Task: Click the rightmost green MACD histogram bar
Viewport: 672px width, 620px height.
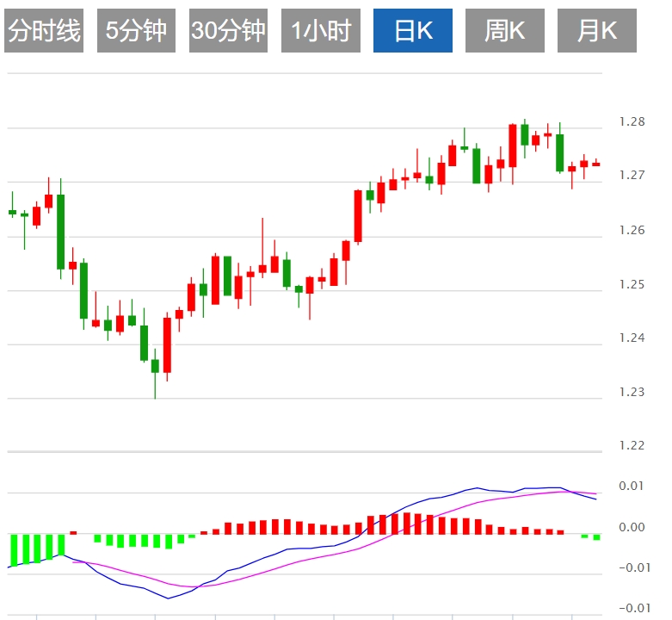Action: tap(596, 537)
